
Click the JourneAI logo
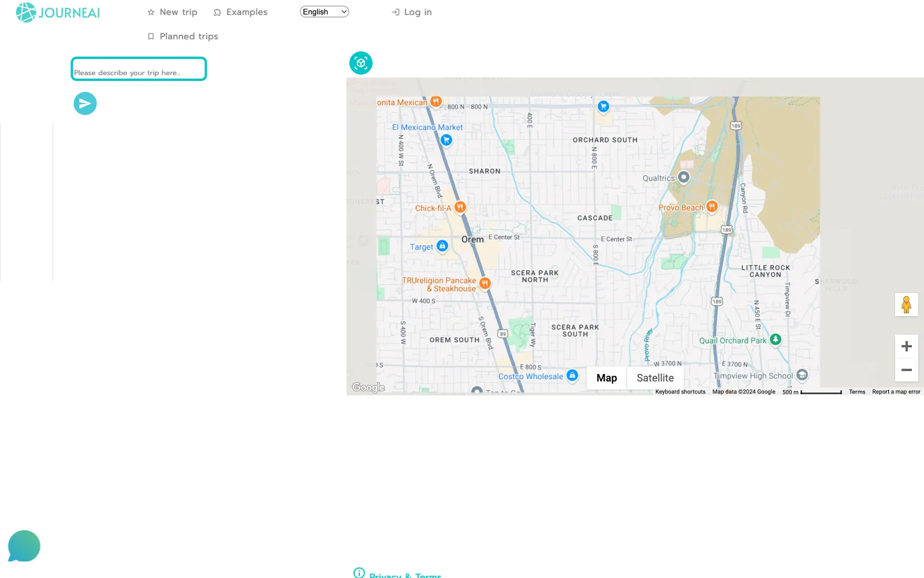coord(58,12)
